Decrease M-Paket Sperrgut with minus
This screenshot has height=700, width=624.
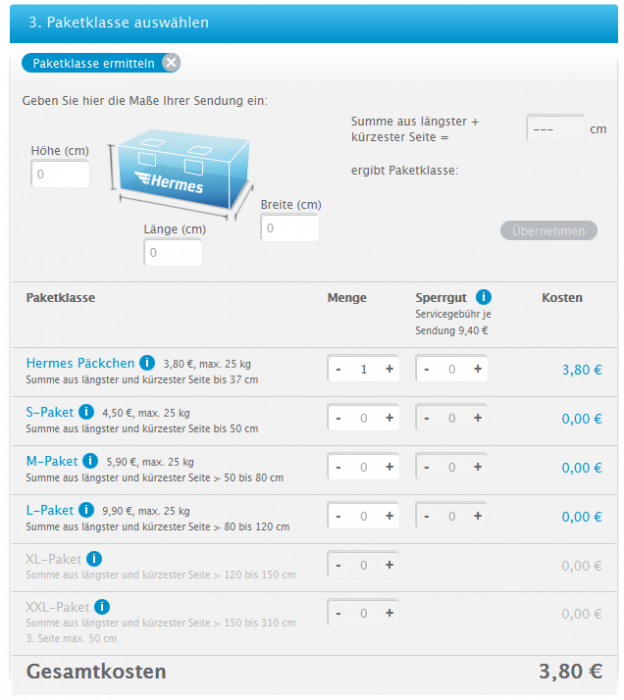click(427, 467)
